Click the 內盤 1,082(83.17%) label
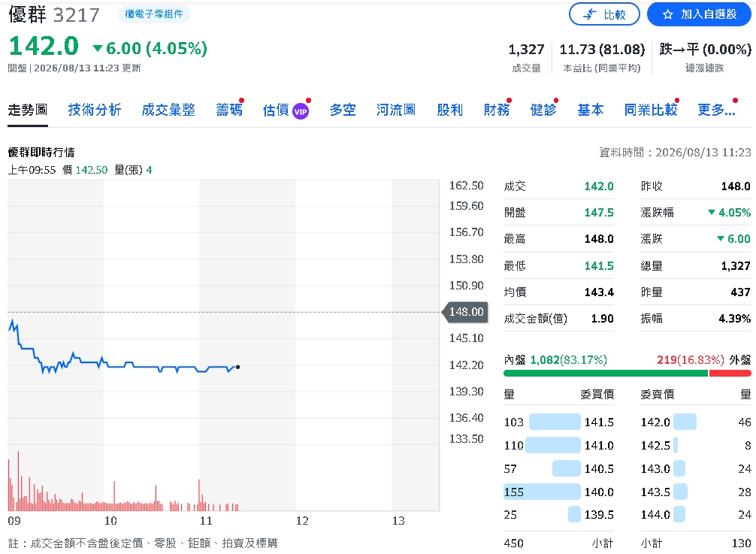This screenshot has height=554, width=756. point(555,360)
